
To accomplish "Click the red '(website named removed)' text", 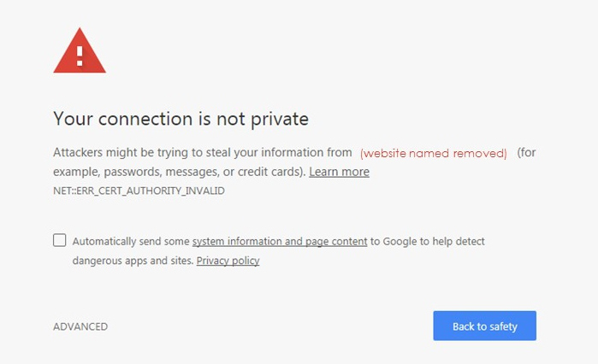I will (x=433, y=153).
